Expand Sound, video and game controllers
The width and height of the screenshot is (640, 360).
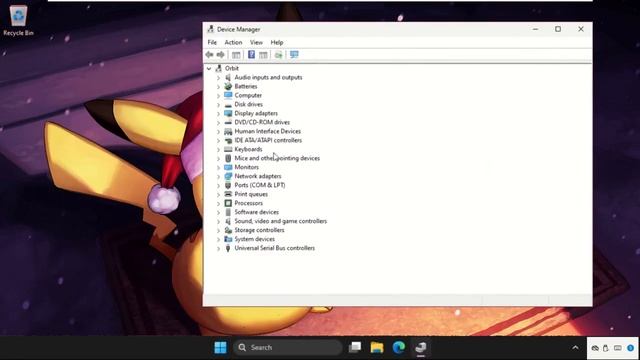coord(218,221)
